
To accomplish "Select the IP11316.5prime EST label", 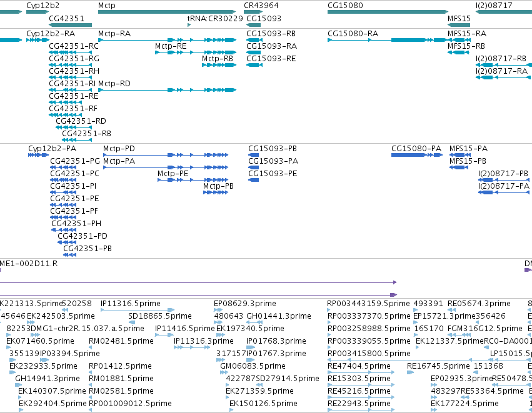I will 131,304.
